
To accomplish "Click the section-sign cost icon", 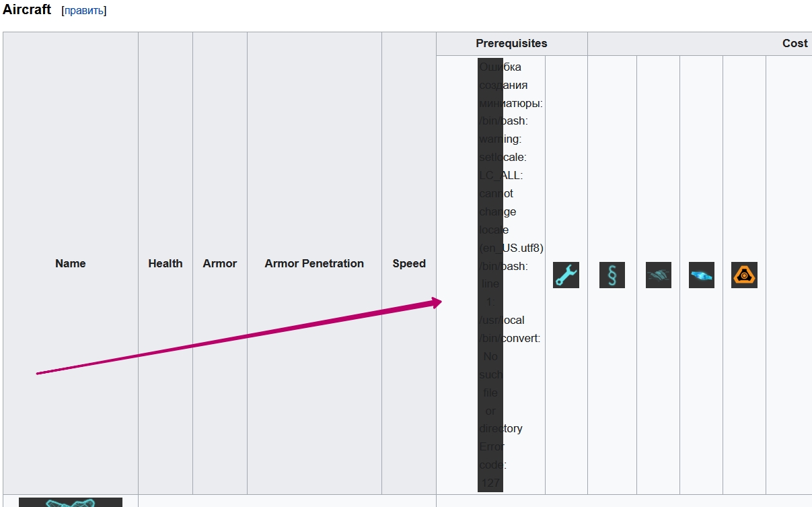I will point(612,275).
